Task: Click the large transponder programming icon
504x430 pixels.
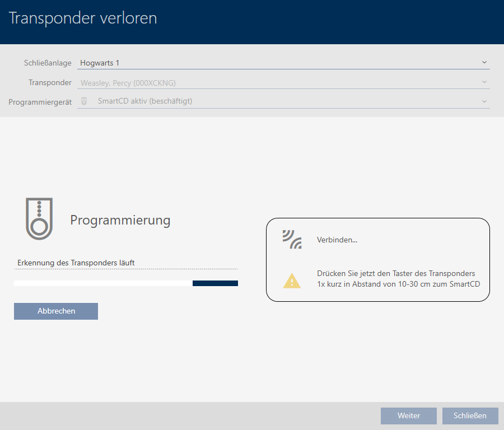Action: tap(39, 218)
